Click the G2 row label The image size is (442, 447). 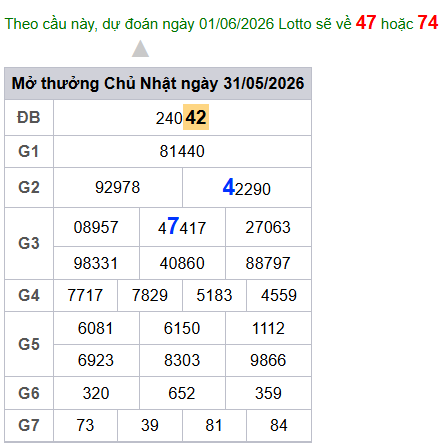pyautogui.click(x=29, y=187)
